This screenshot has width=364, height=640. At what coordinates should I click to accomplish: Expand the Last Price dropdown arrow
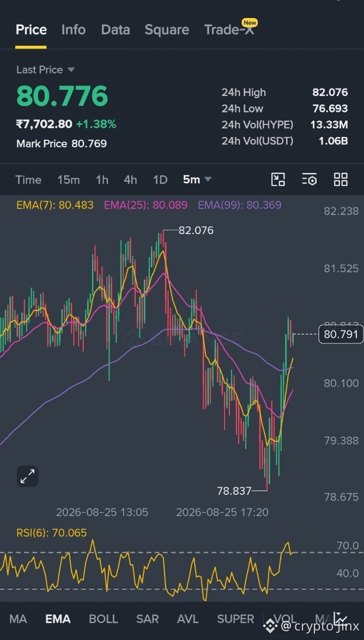[x=71, y=70]
